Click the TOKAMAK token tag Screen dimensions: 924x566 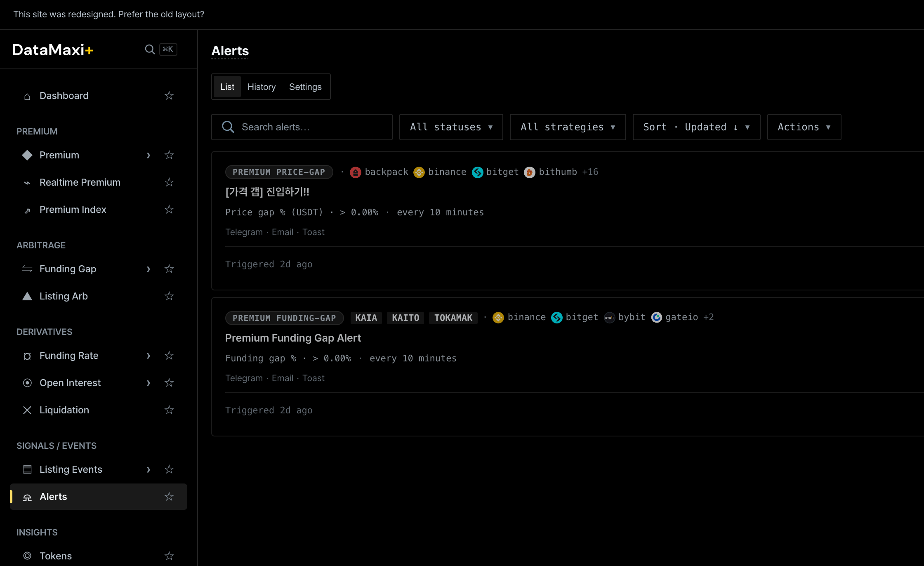point(453,318)
